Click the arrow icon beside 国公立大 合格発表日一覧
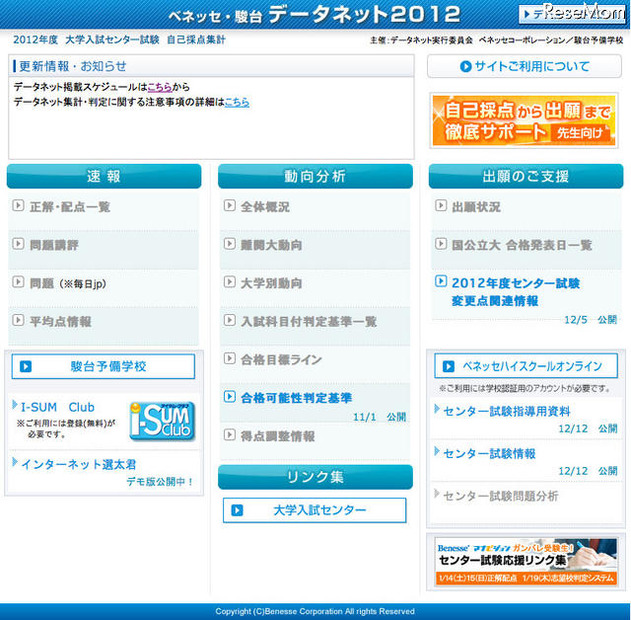The width and height of the screenshot is (631, 620). [x=441, y=243]
